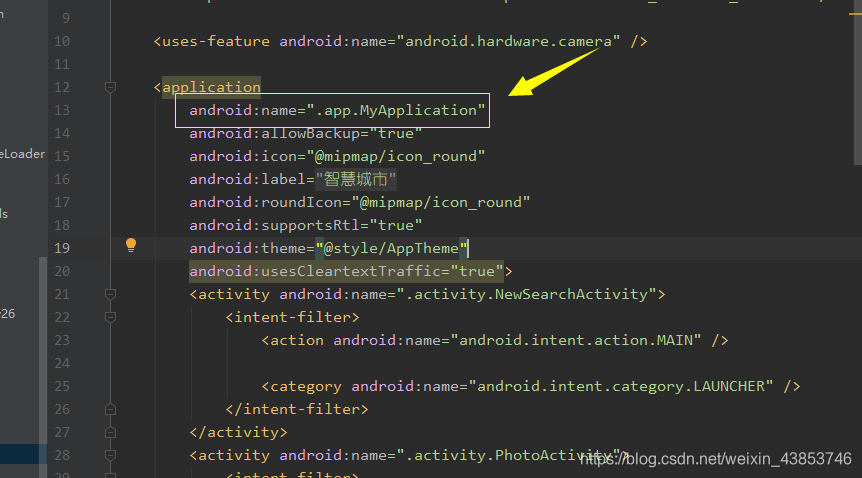Click the opening intent-filter tag on line 22
Viewport: 862px width, 478px height.
click(x=292, y=317)
